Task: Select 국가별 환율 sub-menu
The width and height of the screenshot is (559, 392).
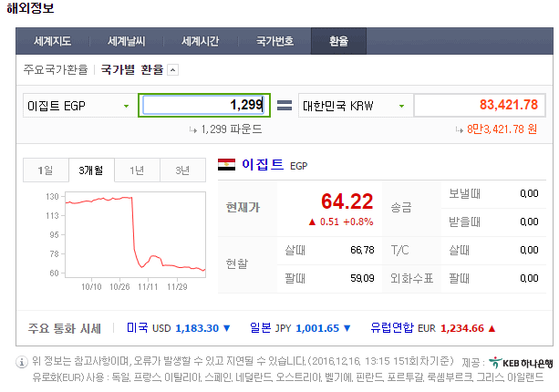Action: click(x=132, y=69)
